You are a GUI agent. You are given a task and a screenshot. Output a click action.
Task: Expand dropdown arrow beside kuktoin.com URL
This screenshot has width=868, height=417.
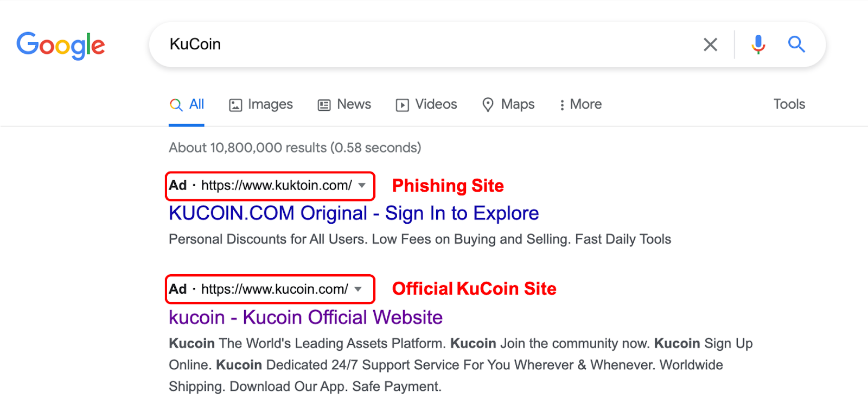362,186
